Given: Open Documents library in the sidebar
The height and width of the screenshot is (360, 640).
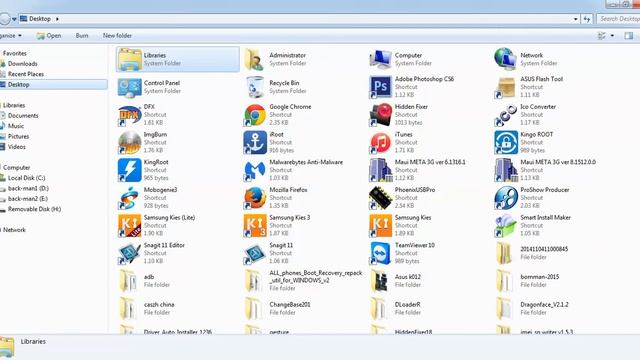Looking at the screenshot, I should click(x=23, y=116).
